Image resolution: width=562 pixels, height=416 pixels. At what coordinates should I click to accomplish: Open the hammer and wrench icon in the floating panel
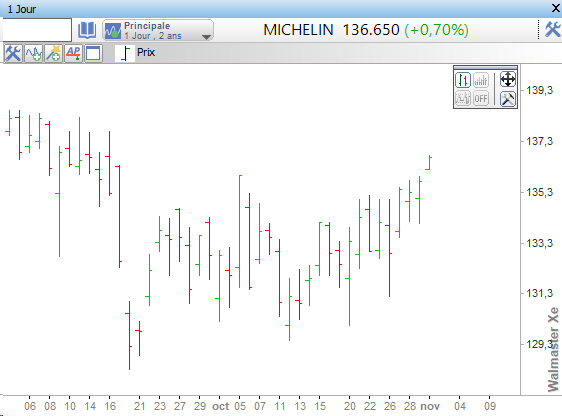[508, 99]
